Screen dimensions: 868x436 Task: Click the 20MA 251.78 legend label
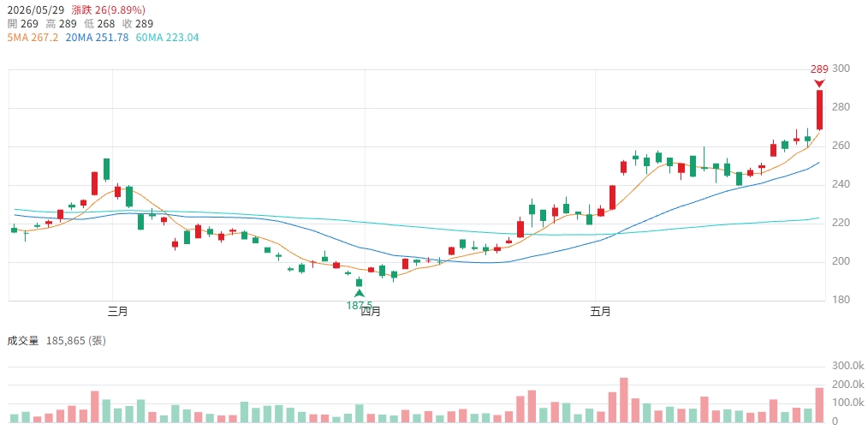pos(97,38)
